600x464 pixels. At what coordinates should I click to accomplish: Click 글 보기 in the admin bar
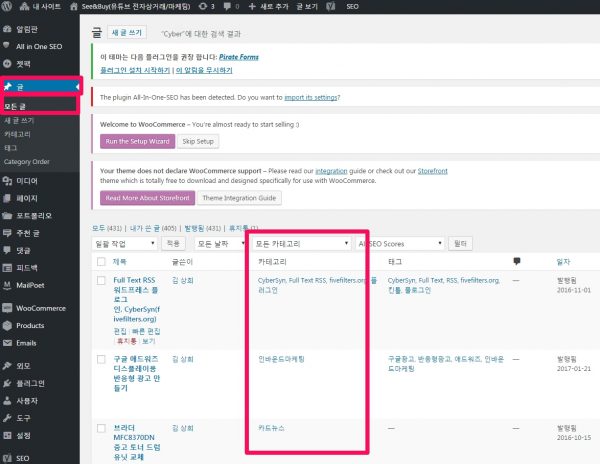coord(307,7)
